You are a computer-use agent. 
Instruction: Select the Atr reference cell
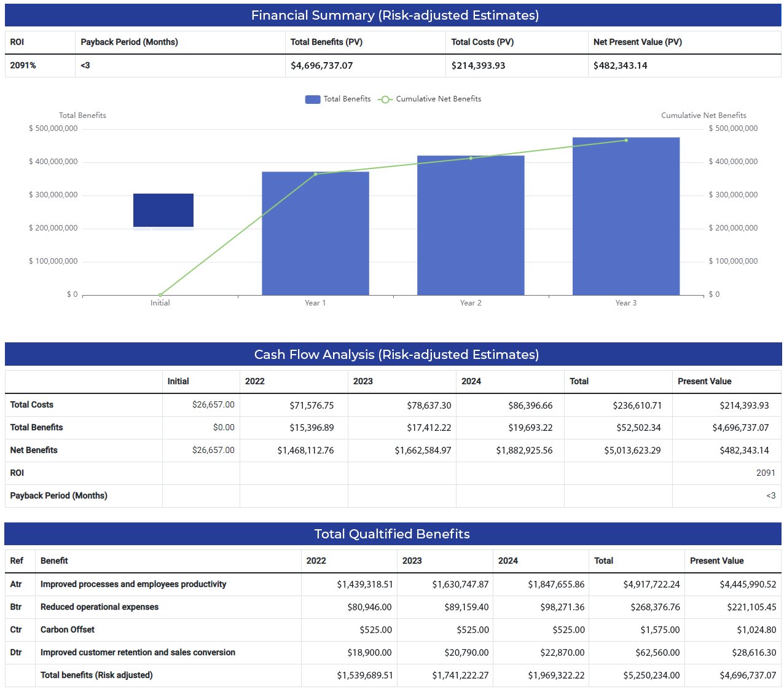tap(16, 585)
